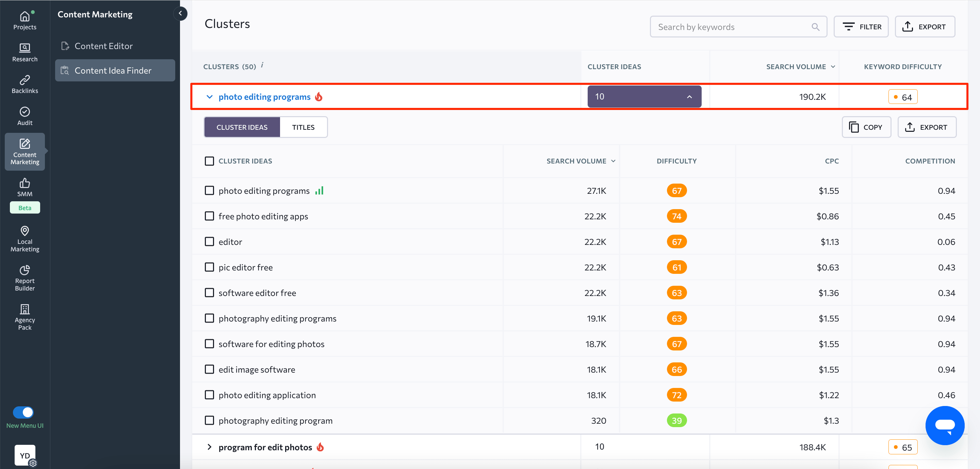Image resolution: width=980 pixels, height=469 pixels.
Task: Open the Backlinks section
Action: 24,84
